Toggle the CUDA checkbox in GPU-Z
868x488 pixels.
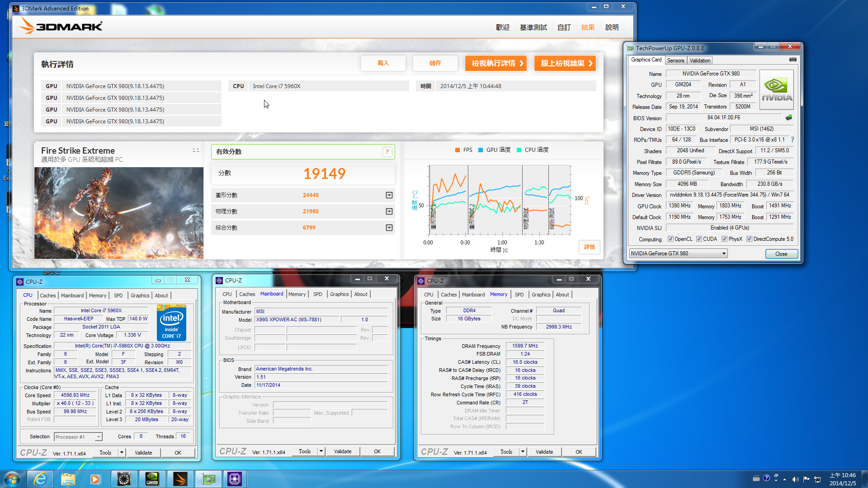coord(699,239)
